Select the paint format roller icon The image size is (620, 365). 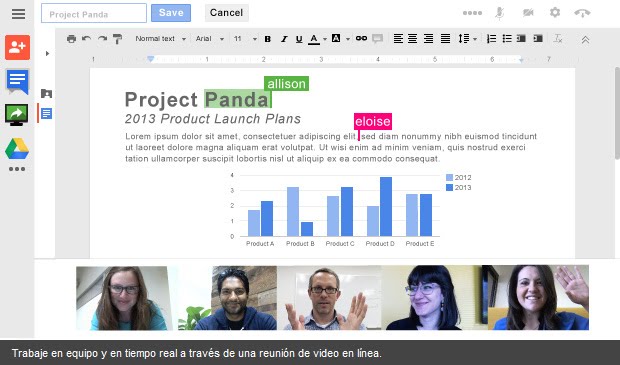117,39
